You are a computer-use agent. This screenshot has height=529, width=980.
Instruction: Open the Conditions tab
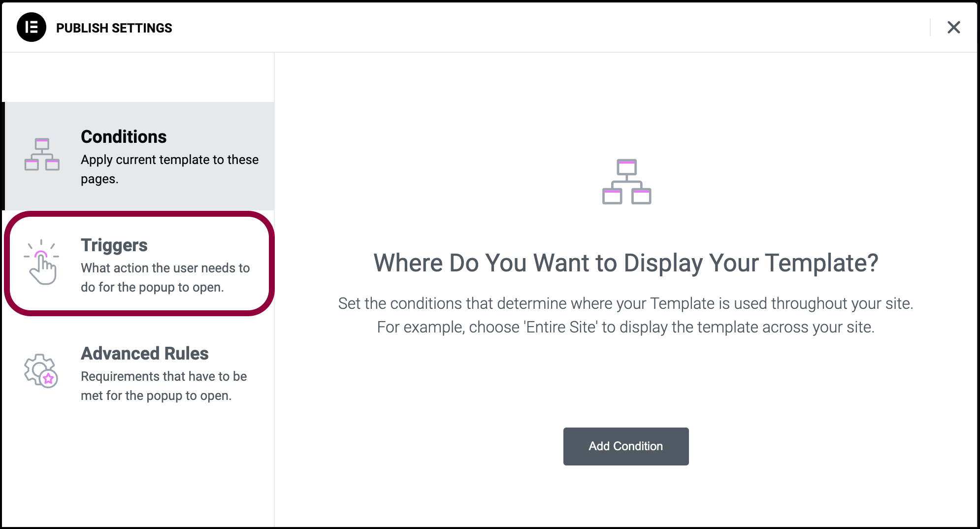coord(139,156)
